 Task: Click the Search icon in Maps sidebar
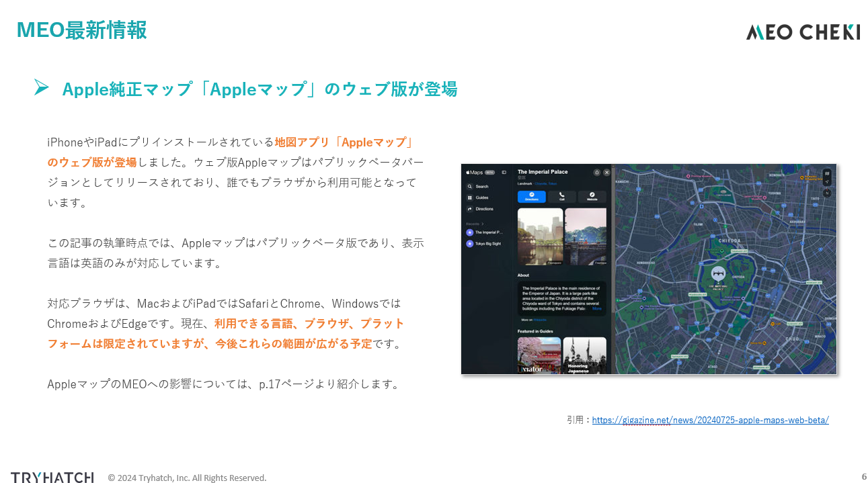(x=470, y=187)
